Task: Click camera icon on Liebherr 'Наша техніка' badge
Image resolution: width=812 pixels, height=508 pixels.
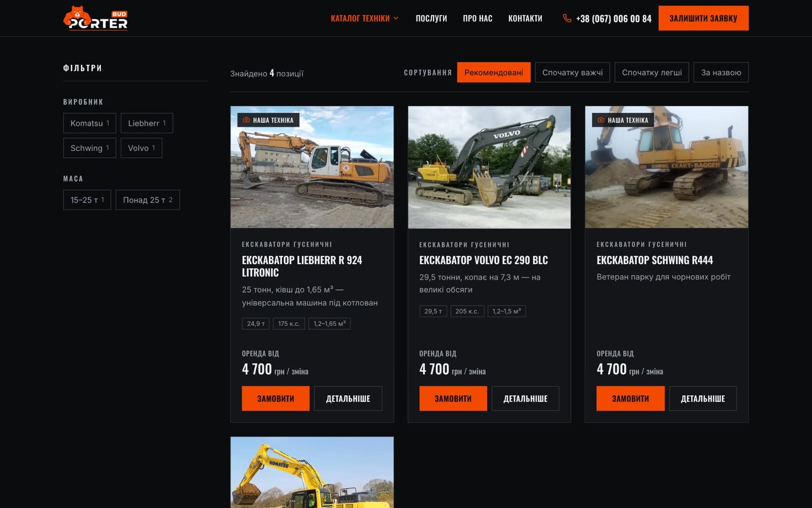Action: [x=247, y=120]
